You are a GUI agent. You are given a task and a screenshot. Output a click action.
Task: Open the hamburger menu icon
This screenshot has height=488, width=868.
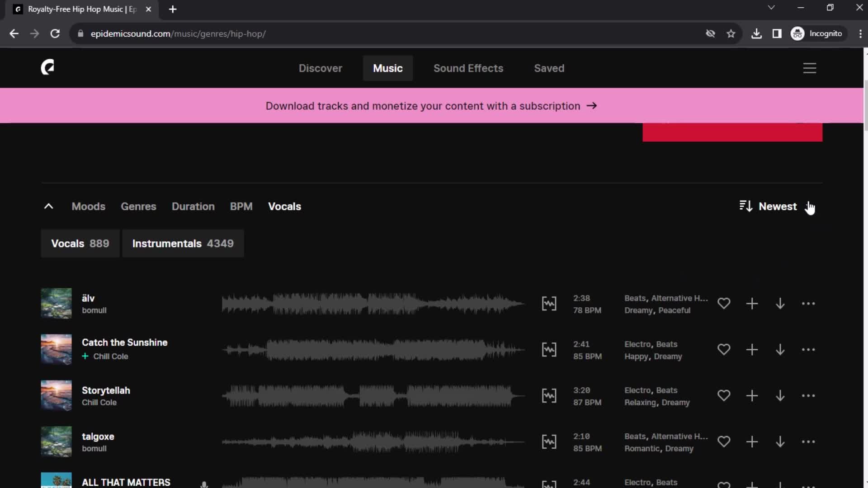pos(809,68)
